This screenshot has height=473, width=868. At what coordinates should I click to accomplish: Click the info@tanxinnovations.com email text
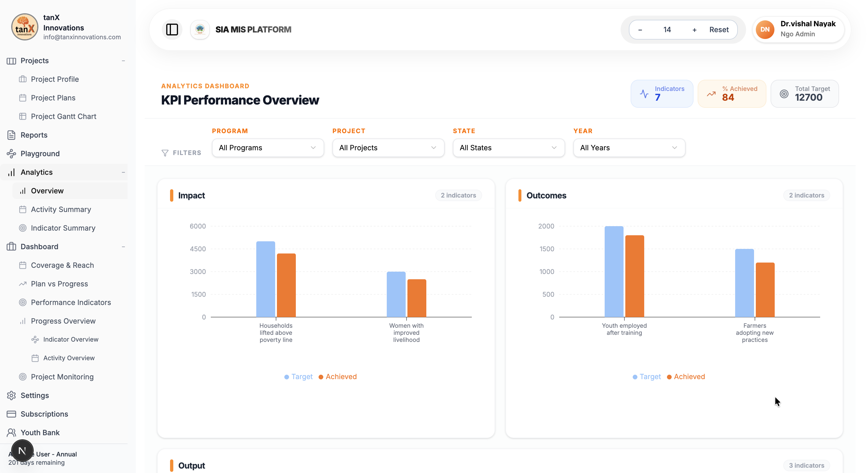[82, 37]
